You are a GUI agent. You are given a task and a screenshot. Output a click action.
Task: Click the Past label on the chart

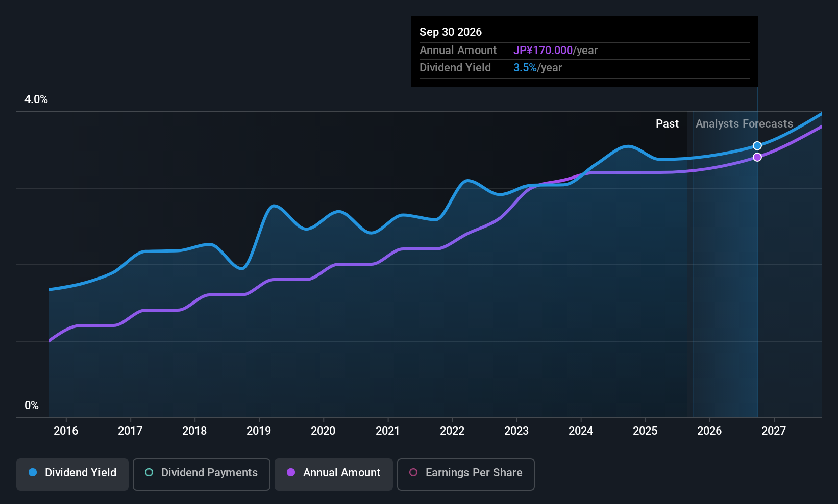click(x=667, y=124)
